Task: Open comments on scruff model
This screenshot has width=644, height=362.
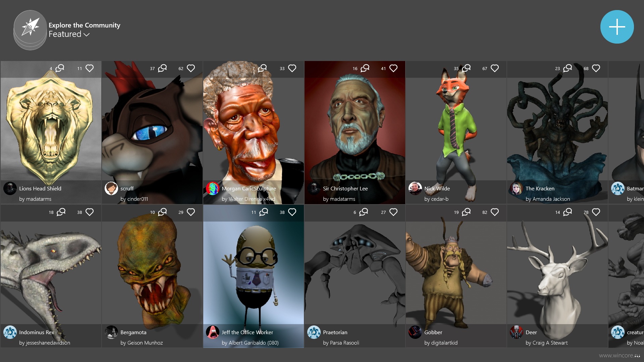Action: tap(162, 68)
